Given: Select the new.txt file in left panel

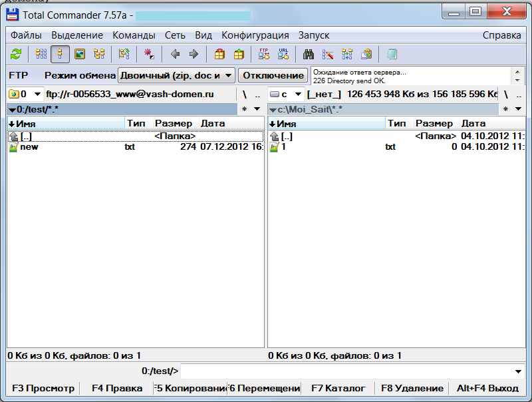Looking at the screenshot, I should coord(29,147).
